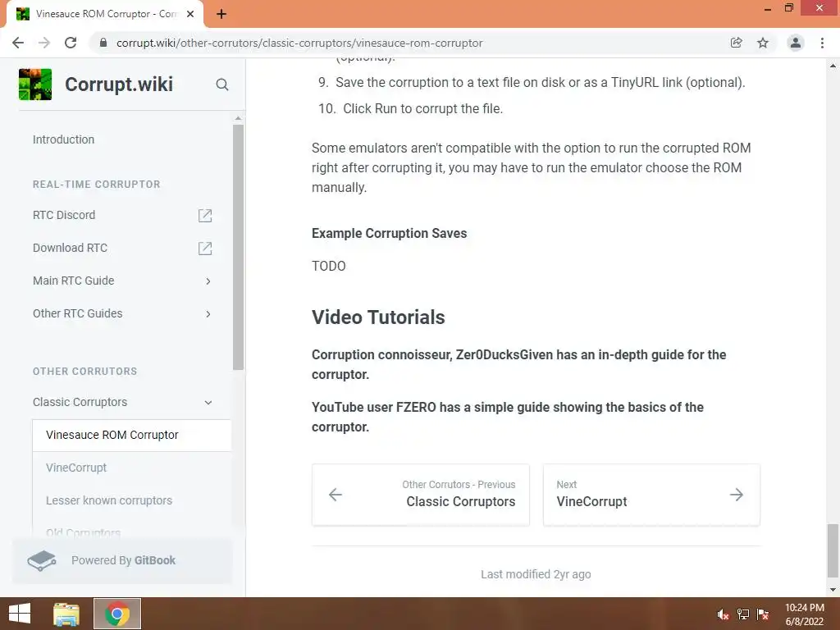The width and height of the screenshot is (840, 630).
Task: Open the Download RTC sidebar link
Action: 70,248
